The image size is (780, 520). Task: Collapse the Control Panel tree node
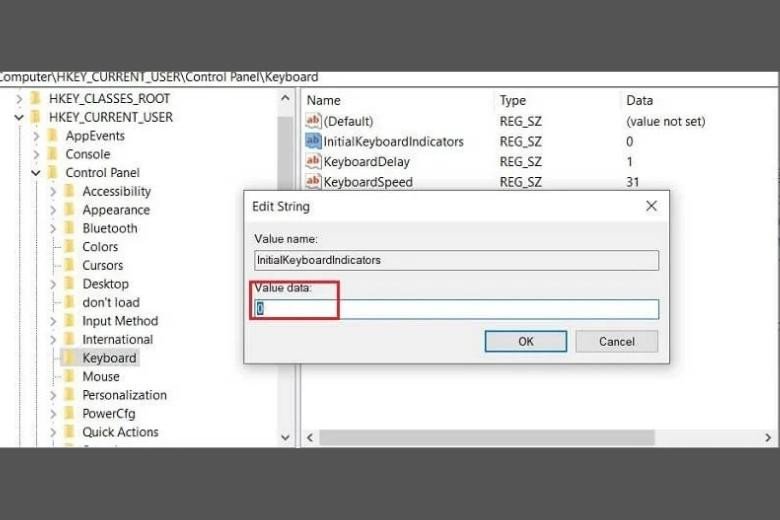pyautogui.click(x=36, y=173)
